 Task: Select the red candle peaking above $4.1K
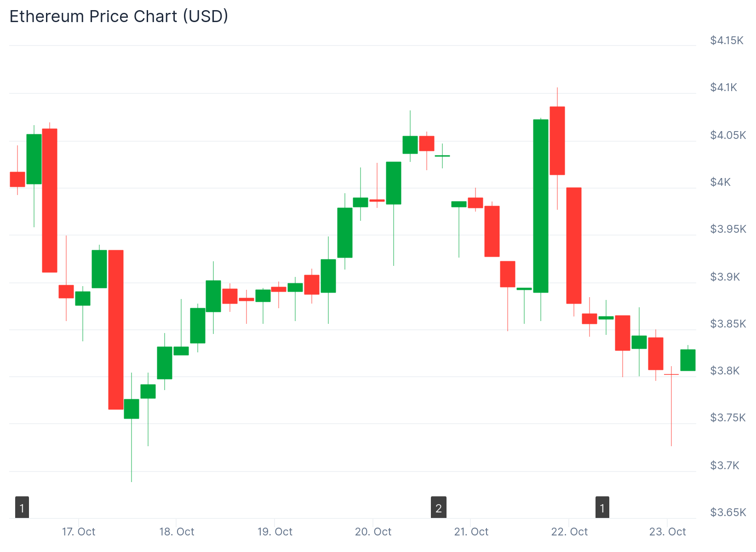tap(557, 141)
